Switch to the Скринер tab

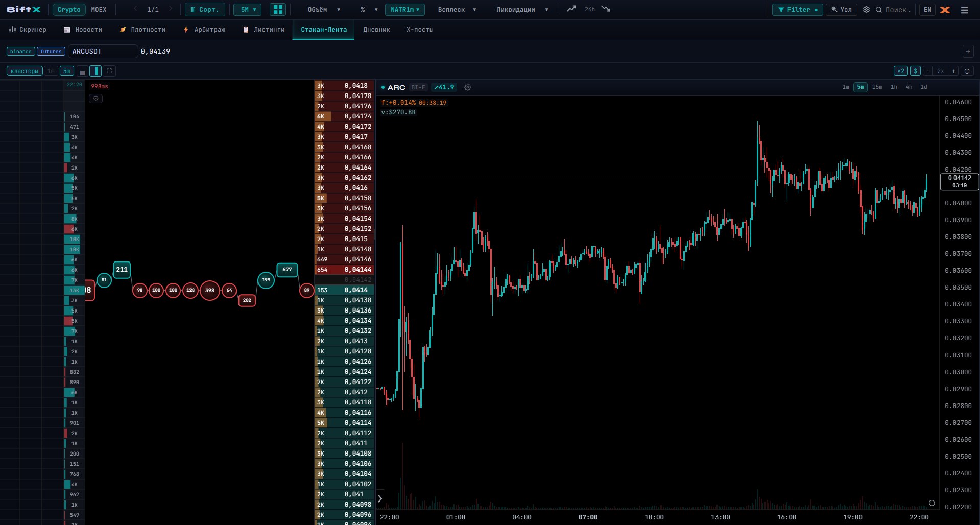pos(28,30)
